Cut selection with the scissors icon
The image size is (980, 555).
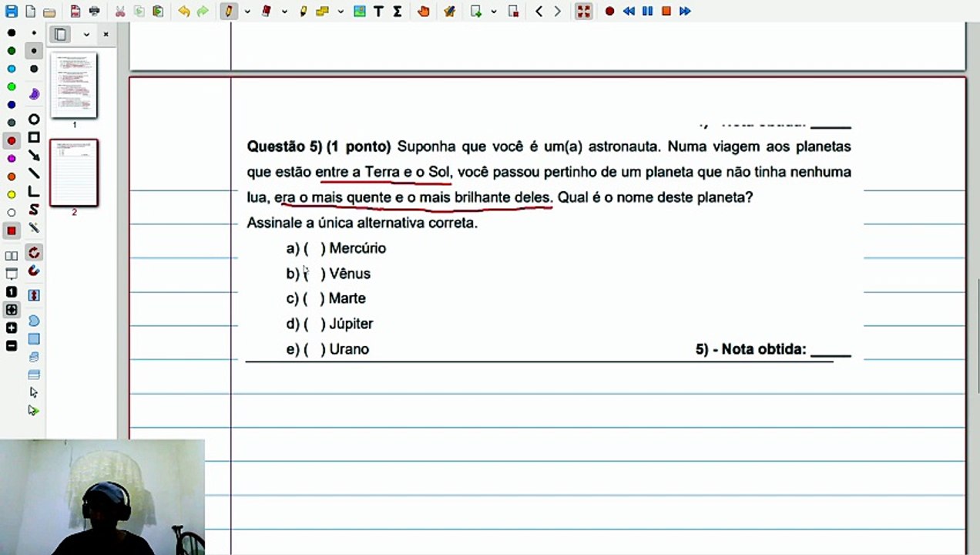click(119, 12)
